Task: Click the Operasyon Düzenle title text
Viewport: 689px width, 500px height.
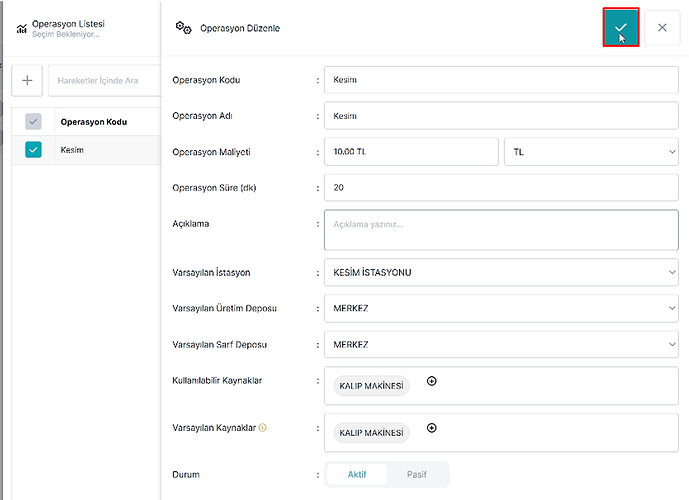Action: (x=240, y=28)
